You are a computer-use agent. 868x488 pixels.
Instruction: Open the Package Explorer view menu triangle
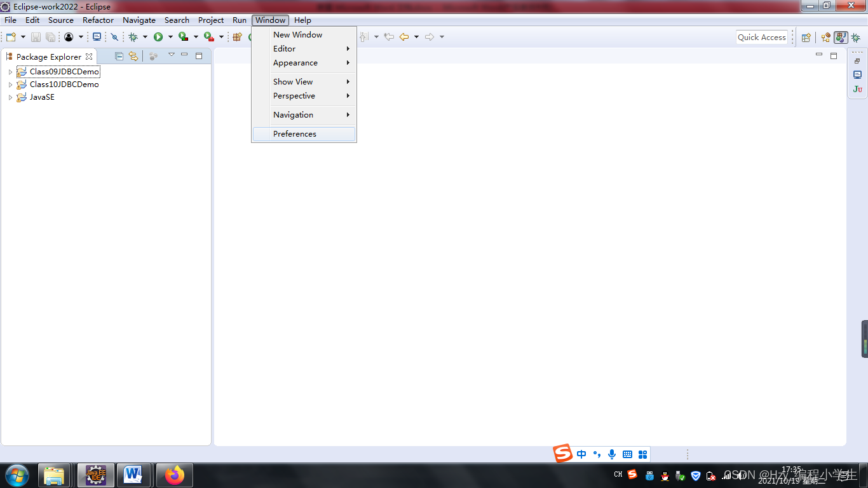171,55
